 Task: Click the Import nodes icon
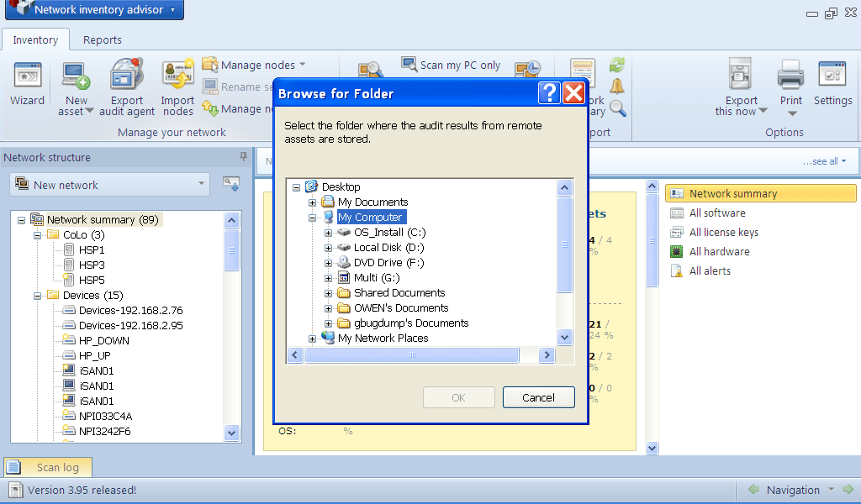(178, 74)
